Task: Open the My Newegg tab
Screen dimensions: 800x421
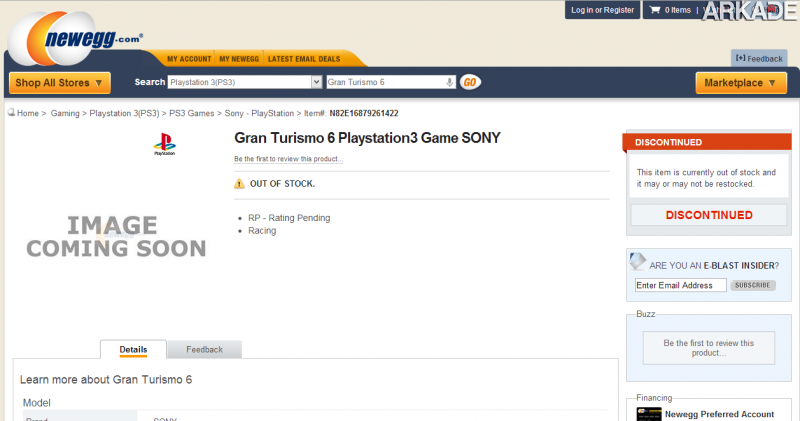Action: click(239, 59)
